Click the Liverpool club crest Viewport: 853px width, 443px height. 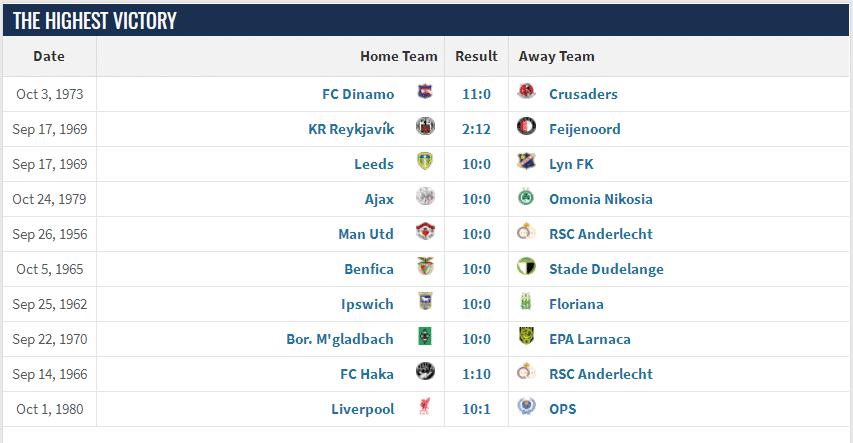[x=425, y=406]
